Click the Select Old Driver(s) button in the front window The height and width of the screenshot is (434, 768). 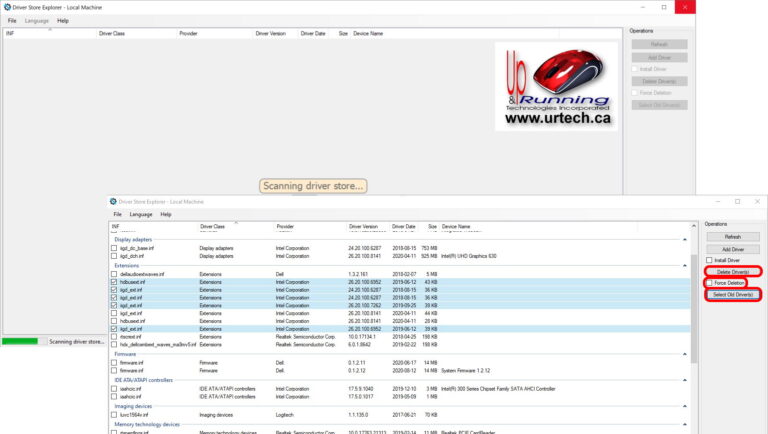point(733,294)
